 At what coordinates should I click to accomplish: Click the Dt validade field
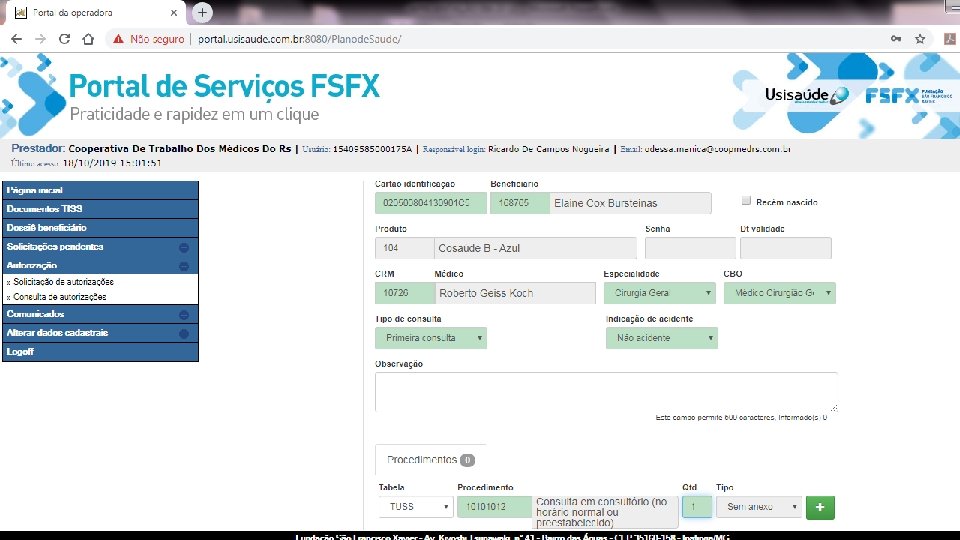[x=786, y=248]
